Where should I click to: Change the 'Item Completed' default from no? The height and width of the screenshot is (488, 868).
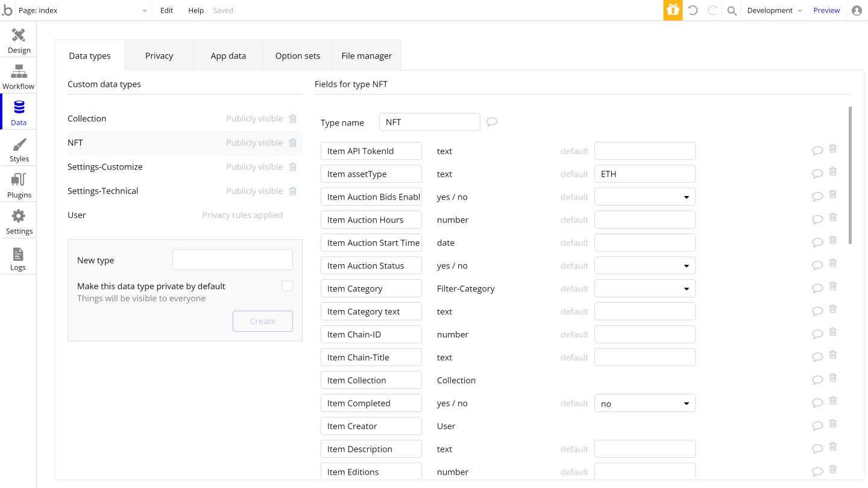coord(687,402)
